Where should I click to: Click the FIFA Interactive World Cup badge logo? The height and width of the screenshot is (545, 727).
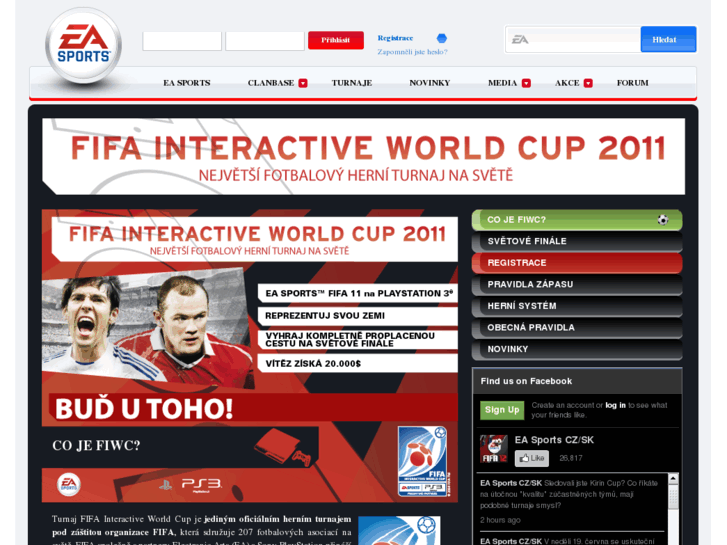(423, 462)
